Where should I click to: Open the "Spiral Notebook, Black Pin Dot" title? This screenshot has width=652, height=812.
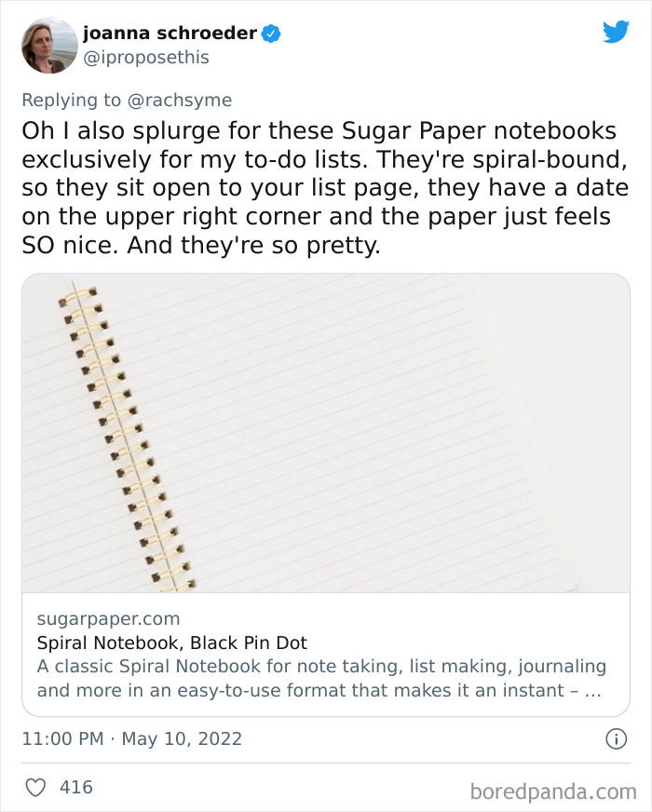[x=171, y=643]
